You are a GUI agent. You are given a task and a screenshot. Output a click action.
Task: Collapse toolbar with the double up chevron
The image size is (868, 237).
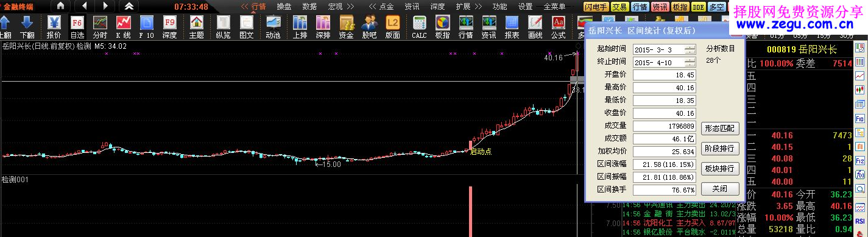129,6
